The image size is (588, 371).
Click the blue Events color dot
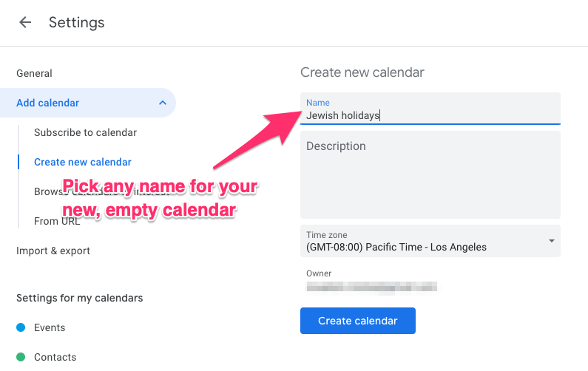[x=21, y=327]
